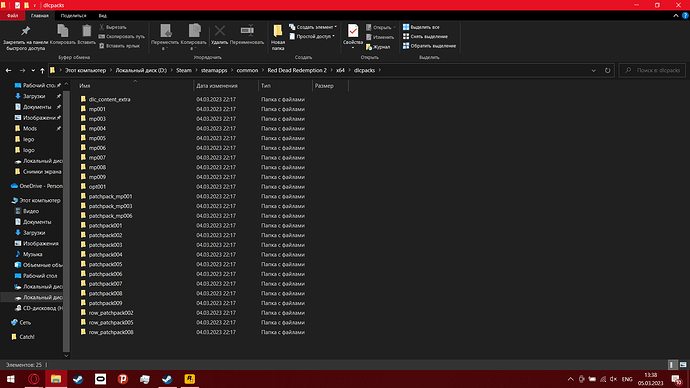The width and height of the screenshot is (690, 388).
Task: Click the Copy ribbon icon
Action: (62, 34)
